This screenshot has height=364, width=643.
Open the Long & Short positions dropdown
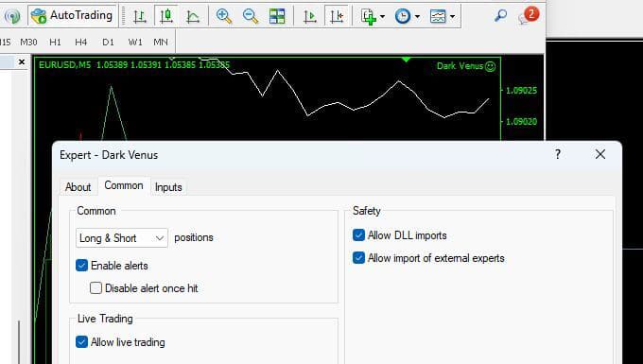click(x=122, y=237)
